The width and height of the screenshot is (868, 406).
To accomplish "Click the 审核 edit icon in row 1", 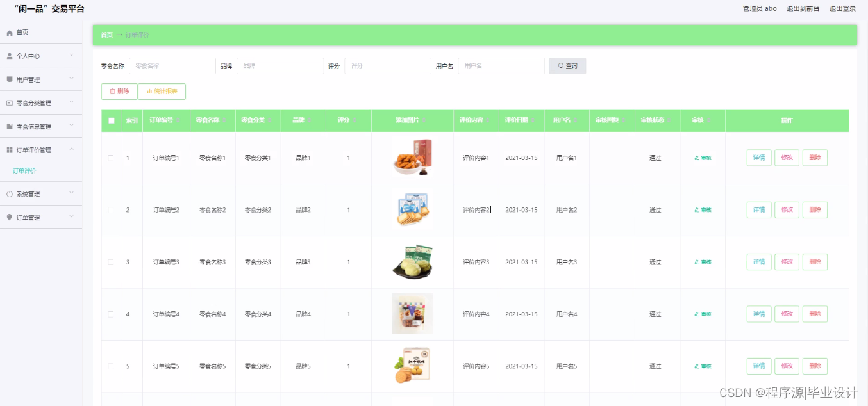I will point(697,158).
